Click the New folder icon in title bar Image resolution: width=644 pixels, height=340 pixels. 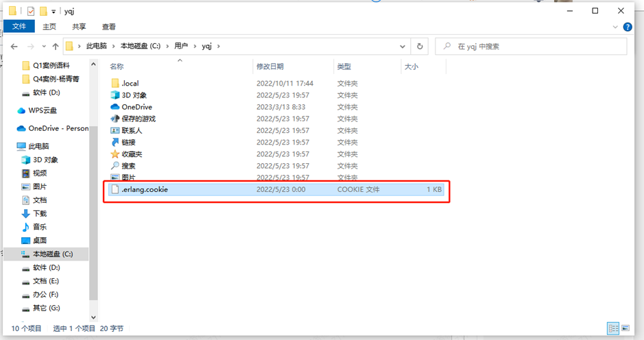(43, 11)
